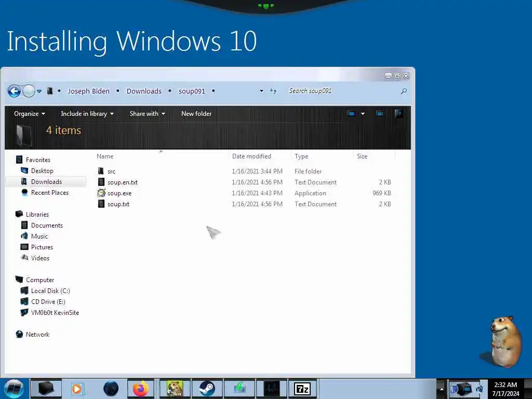Open Steam from the taskbar
This screenshot has width=532, height=399.
207,389
